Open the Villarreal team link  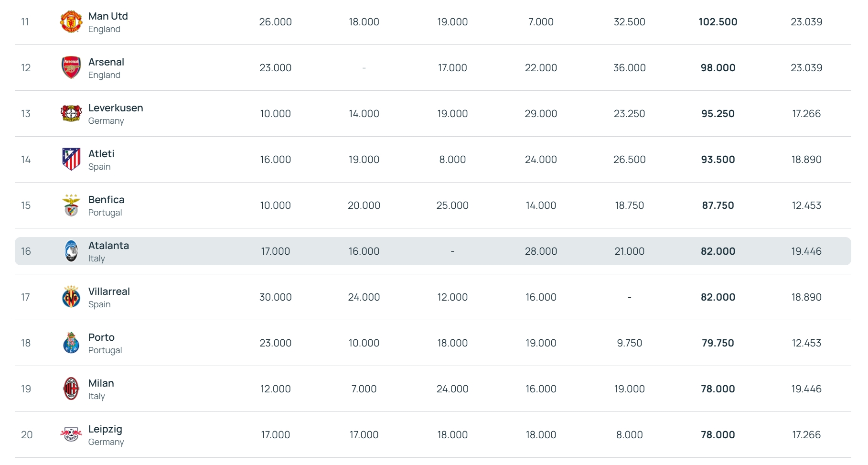click(x=109, y=292)
